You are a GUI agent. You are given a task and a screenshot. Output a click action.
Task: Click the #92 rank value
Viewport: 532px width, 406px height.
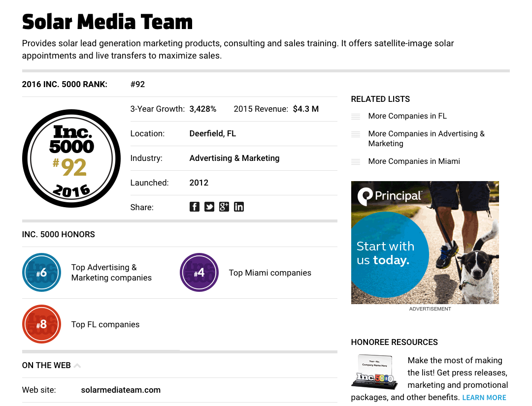[138, 84]
